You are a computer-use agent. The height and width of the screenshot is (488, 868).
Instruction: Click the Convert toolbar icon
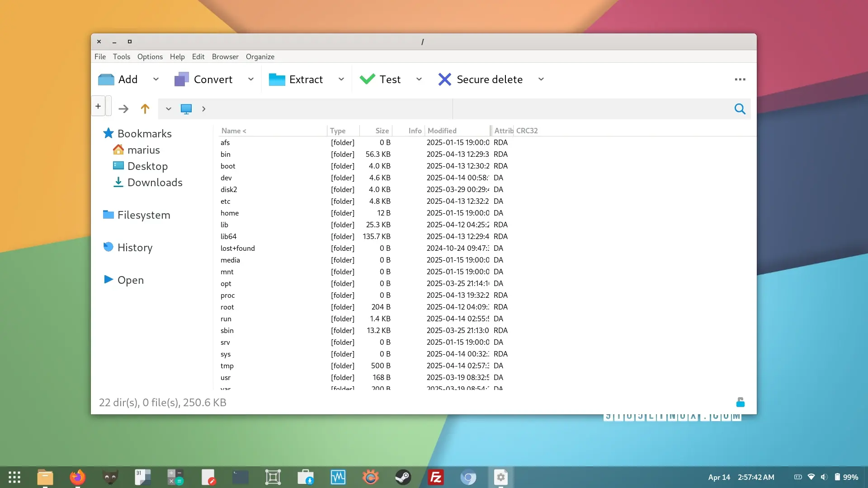click(x=182, y=80)
